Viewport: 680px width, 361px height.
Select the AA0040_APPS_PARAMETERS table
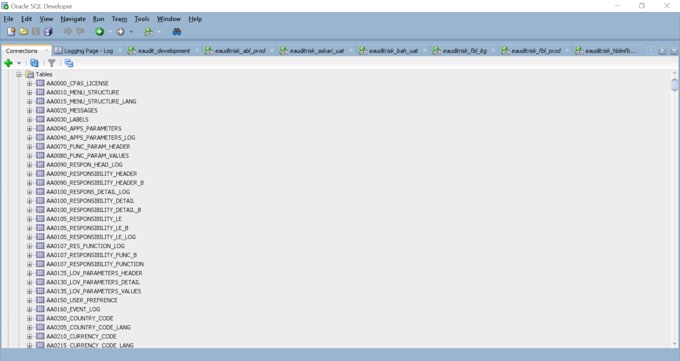pyautogui.click(x=84, y=128)
